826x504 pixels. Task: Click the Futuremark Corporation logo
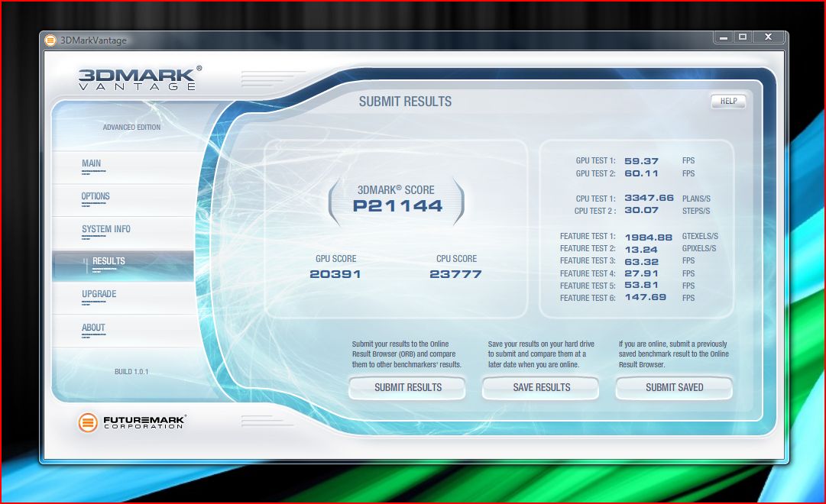click(131, 422)
